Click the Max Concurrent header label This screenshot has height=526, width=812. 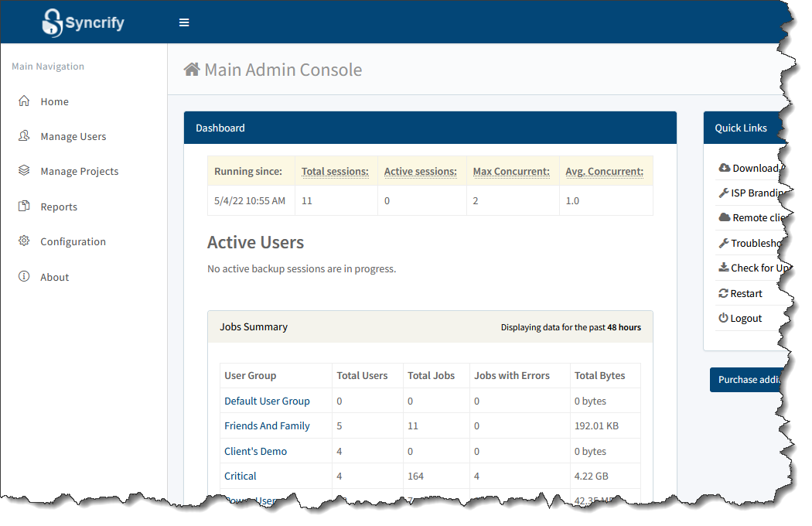coord(511,172)
